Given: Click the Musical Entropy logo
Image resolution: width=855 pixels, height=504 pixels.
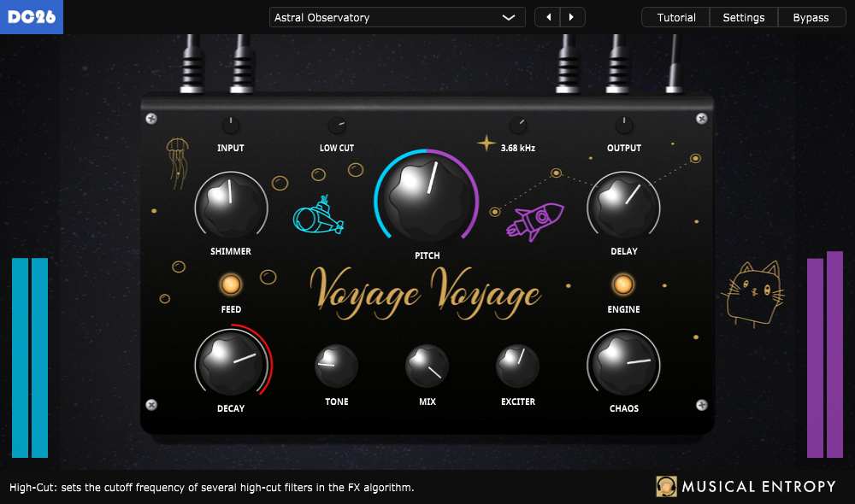Looking at the screenshot, I should click(746, 487).
